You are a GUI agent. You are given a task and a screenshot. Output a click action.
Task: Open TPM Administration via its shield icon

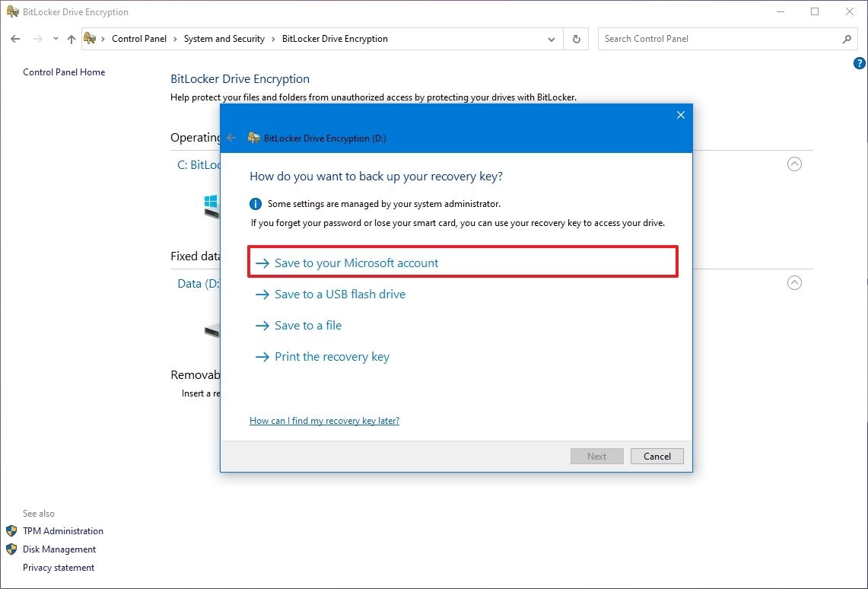pyautogui.click(x=11, y=530)
